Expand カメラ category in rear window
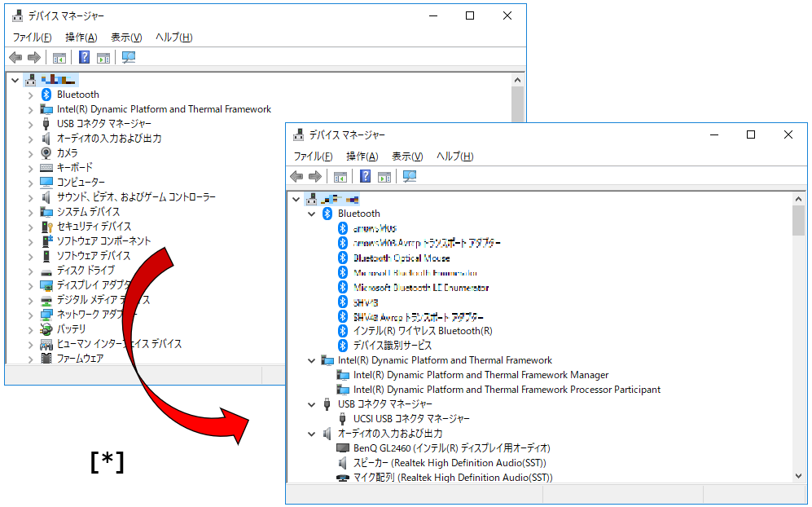 tap(30, 153)
